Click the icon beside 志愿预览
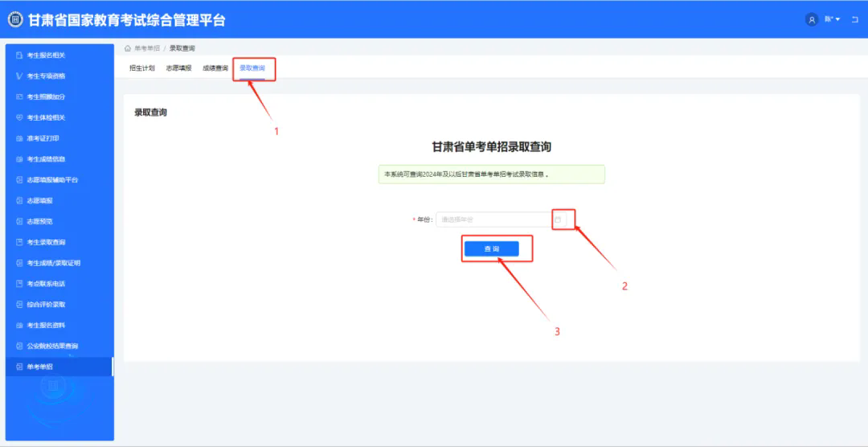The width and height of the screenshot is (868, 447). 19,222
